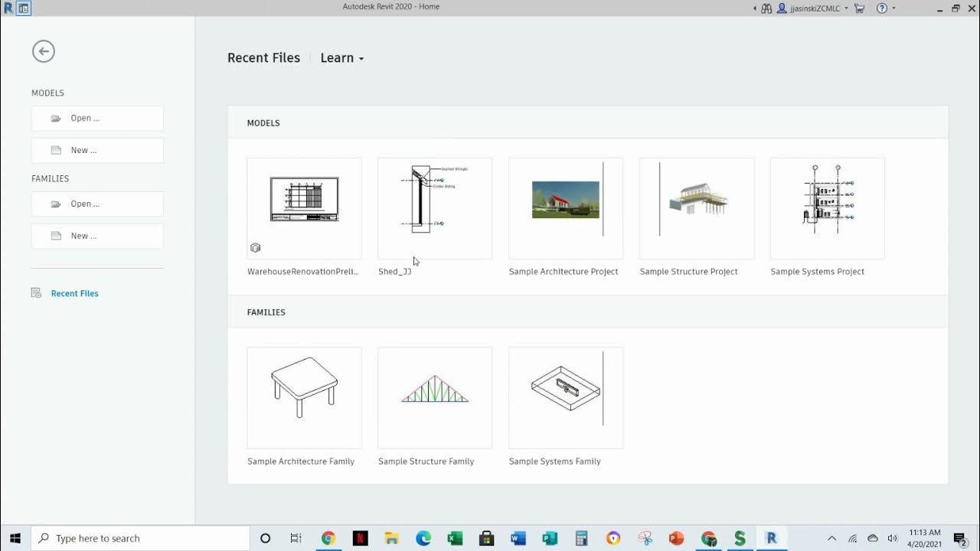Open Publisher from the taskbar
This screenshot has height=551, width=980.
[550, 538]
